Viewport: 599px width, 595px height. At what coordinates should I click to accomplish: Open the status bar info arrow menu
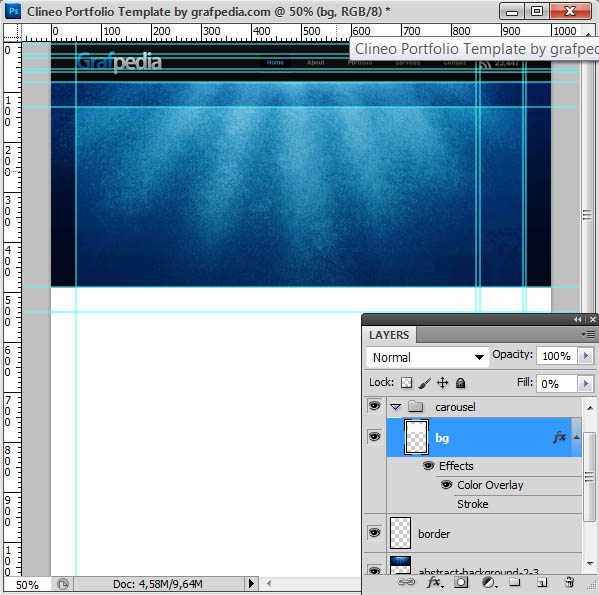pyautogui.click(x=251, y=584)
